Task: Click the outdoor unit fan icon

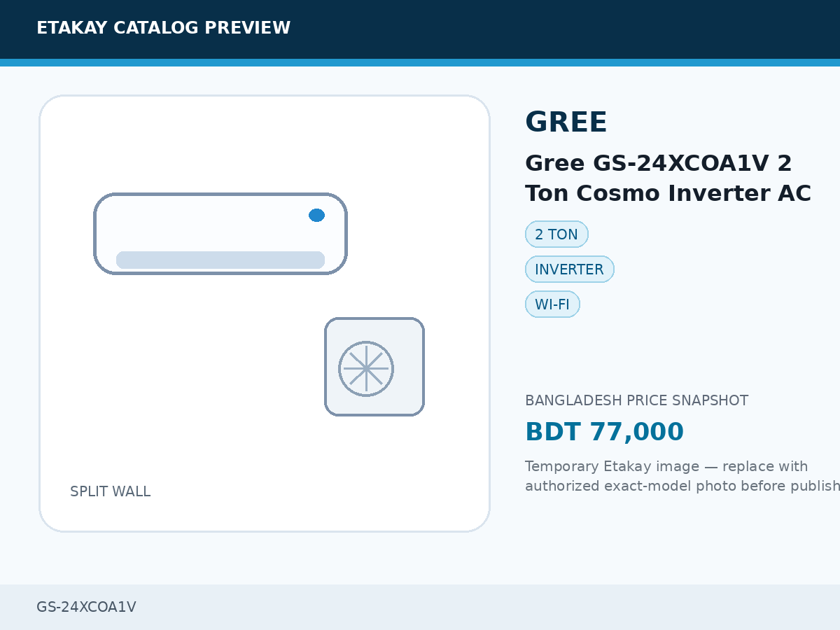Action: pos(366,368)
